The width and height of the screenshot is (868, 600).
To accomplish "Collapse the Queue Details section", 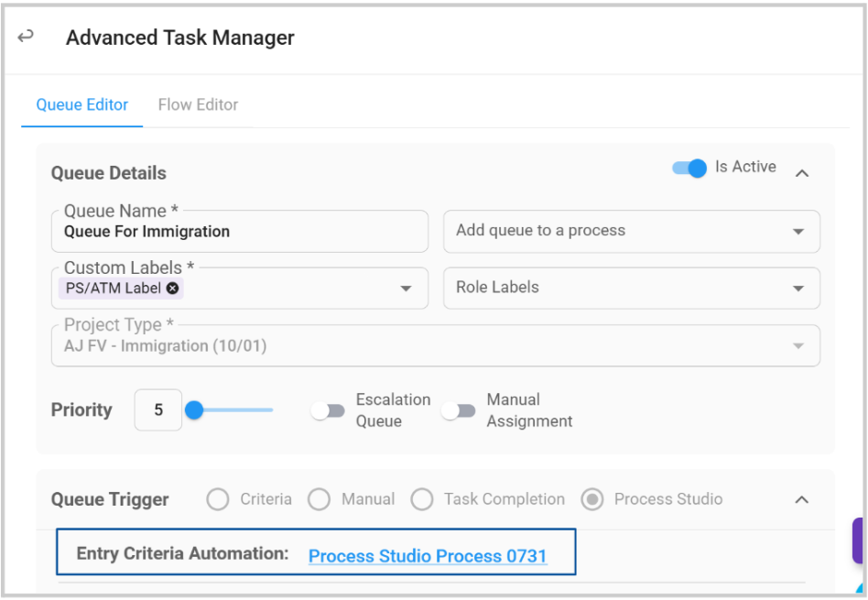I will [x=801, y=172].
